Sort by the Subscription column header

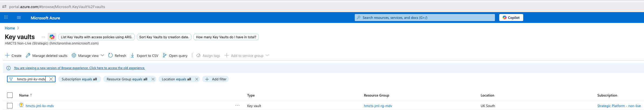(607, 95)
